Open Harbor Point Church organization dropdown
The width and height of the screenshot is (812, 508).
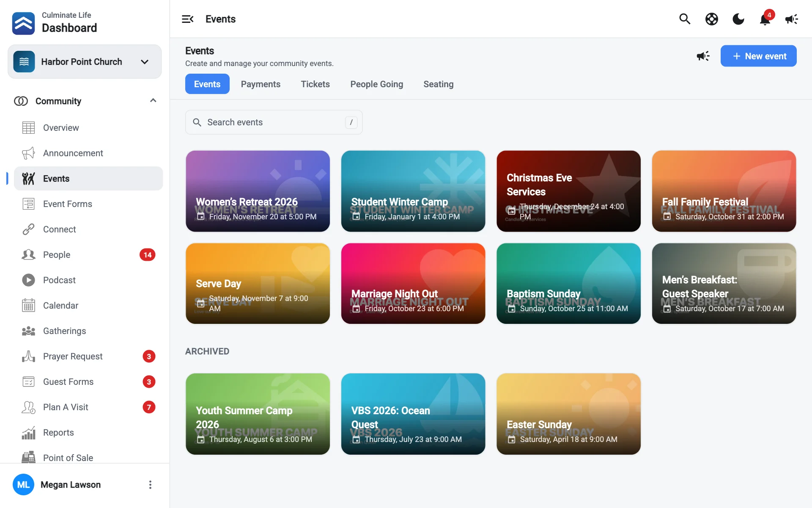(x=85, y=62)
